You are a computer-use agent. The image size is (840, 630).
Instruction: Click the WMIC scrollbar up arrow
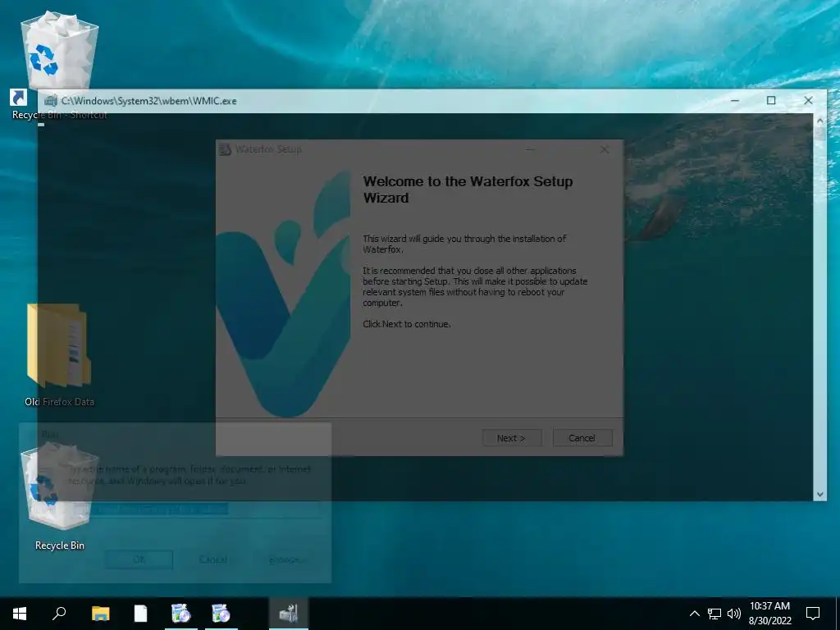pyautogui.click(x=819, y=120)
